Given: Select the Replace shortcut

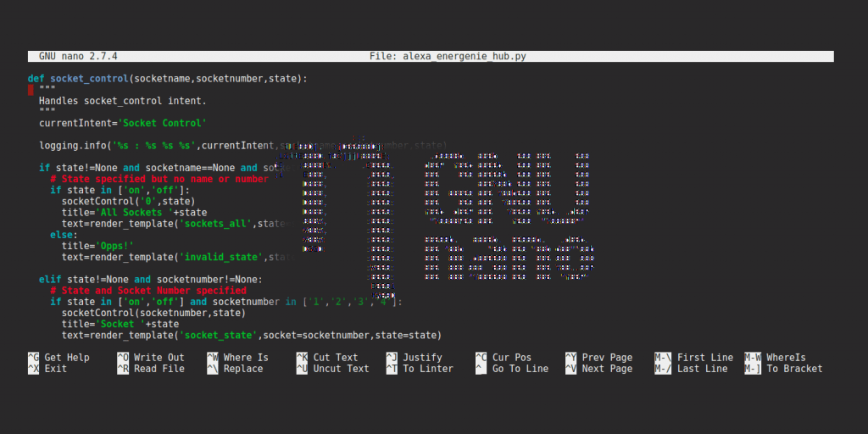Looking at the screenshot, I should pos(243,369).
